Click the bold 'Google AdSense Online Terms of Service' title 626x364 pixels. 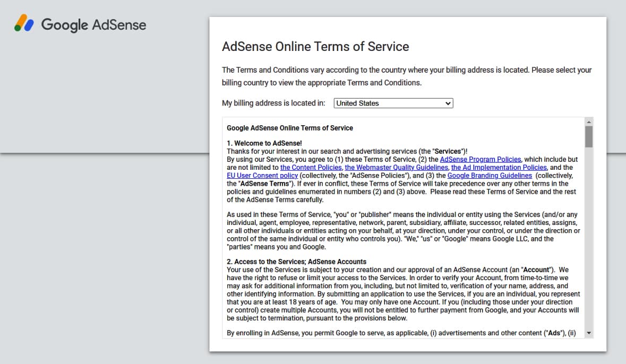click(x=290, y=128)
